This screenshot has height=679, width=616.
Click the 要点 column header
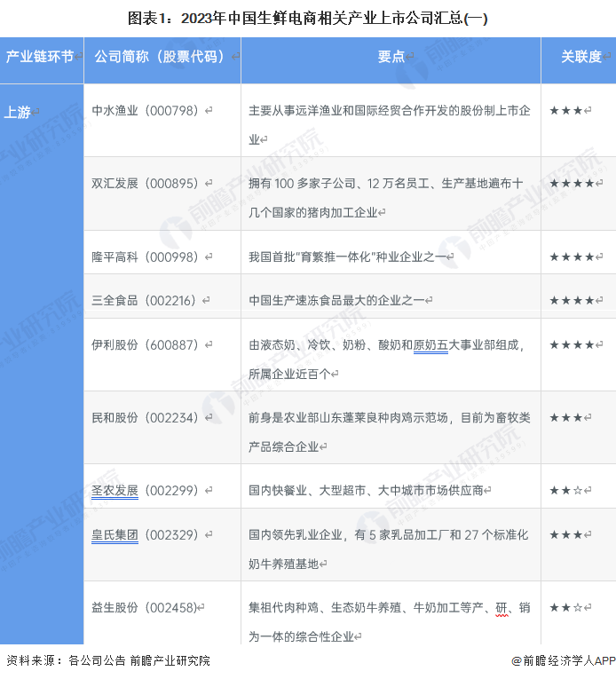pos(391,57)
